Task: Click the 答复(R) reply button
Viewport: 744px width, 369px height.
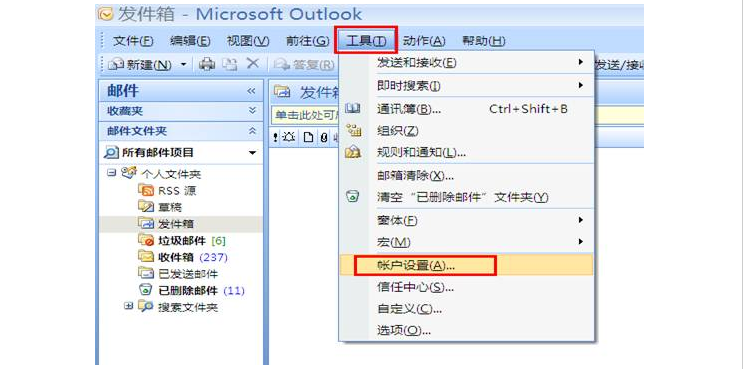Action: [x=305, y=65]
